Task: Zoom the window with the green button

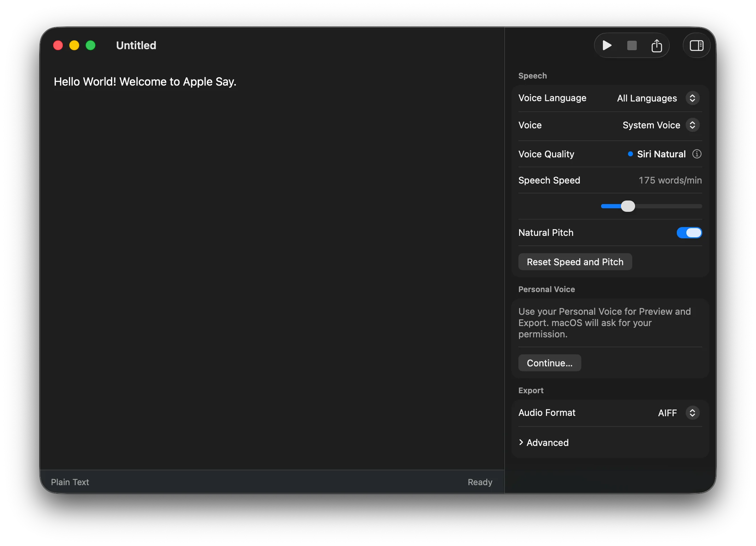Action: tap(91, 45)
